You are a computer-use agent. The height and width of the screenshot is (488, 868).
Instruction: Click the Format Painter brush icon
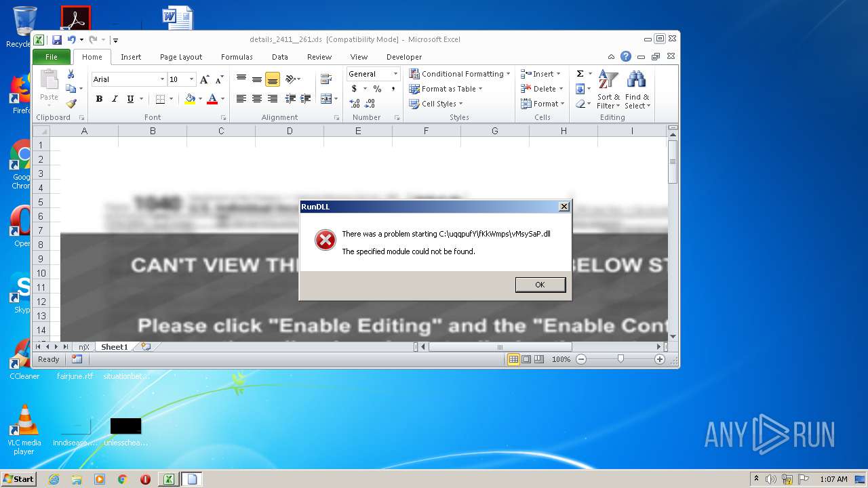tap(71, 104)
